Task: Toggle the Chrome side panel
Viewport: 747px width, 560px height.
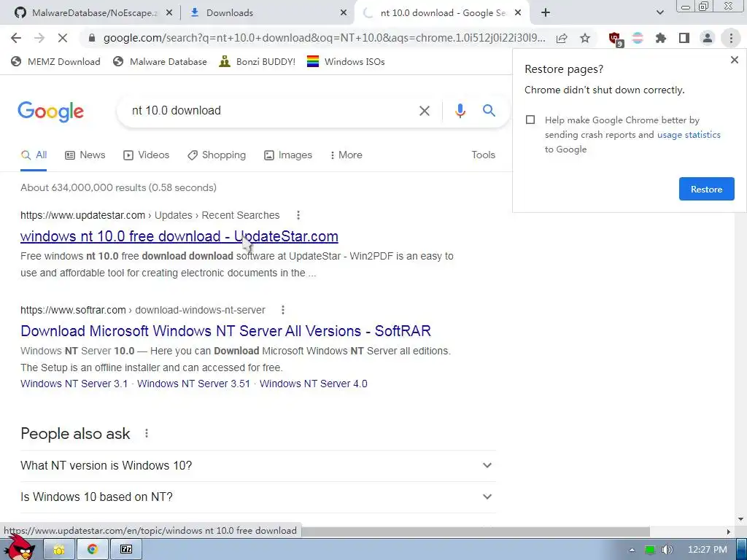Action: (684, 38)
